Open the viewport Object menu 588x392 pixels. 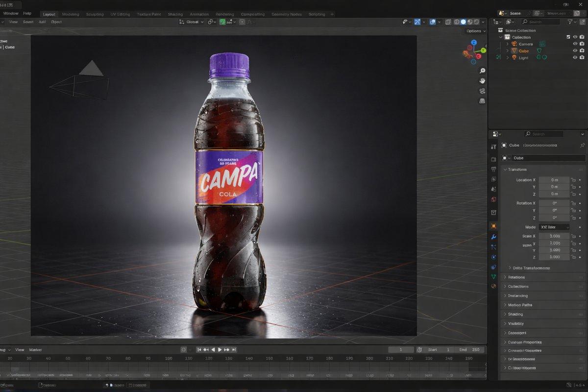(x=56, y=22)
